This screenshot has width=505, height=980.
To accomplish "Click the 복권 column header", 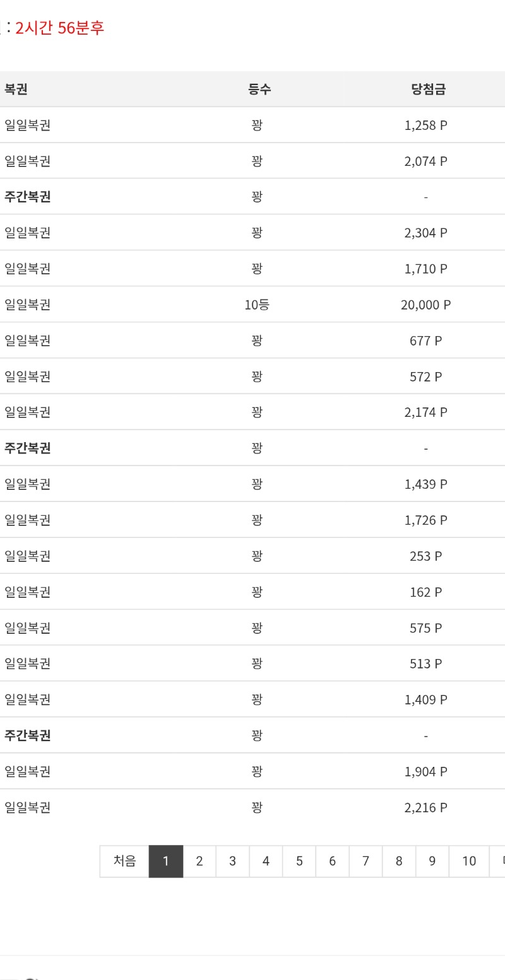I will (16, 89).
